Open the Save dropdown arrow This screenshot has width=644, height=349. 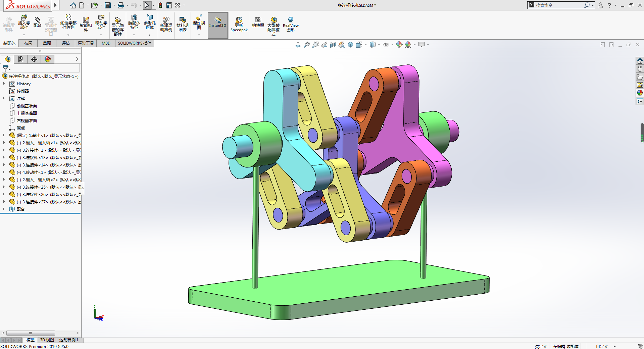coord(114,5)
